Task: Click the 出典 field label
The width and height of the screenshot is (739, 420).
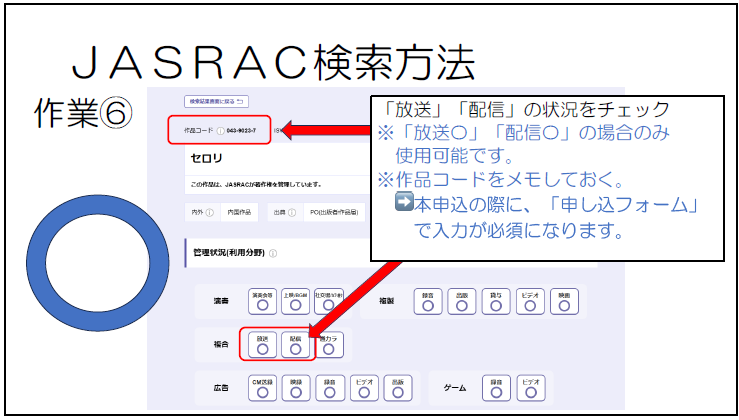Action: coord(279,213)
